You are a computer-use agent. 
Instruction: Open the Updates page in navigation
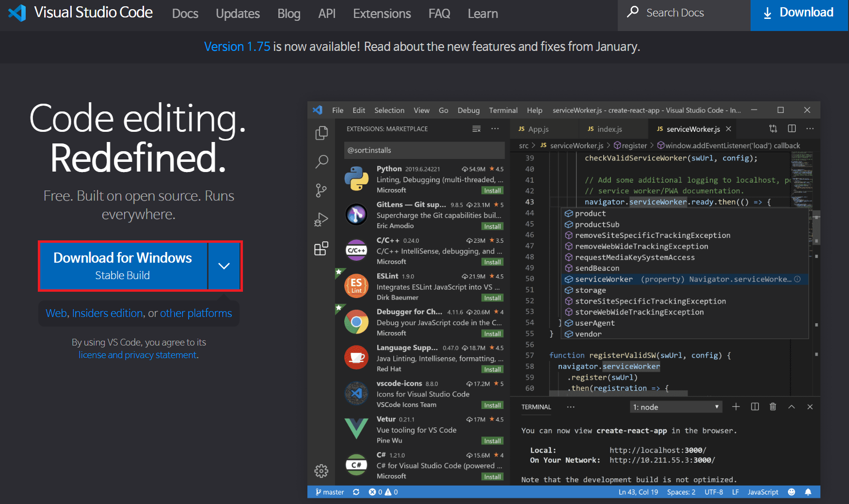(238, 14)
